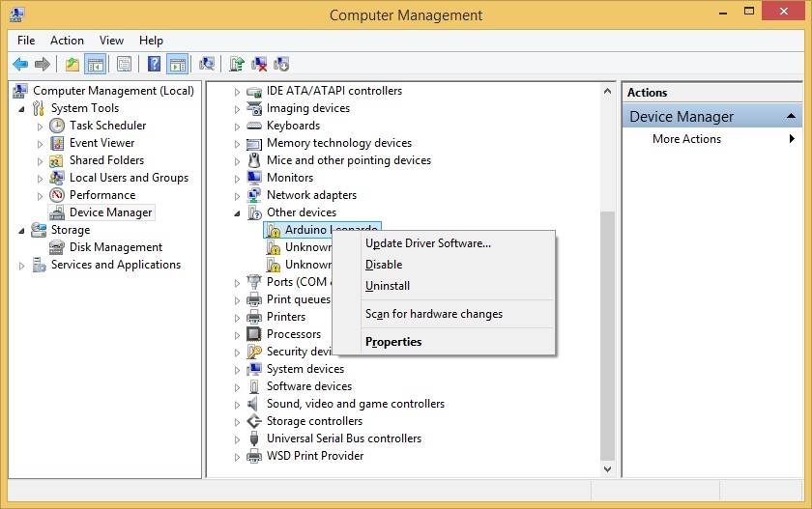Screen dimensions: 812x509
Task: Collapse the System Tools tree node
Action: [x=21, y=109]
